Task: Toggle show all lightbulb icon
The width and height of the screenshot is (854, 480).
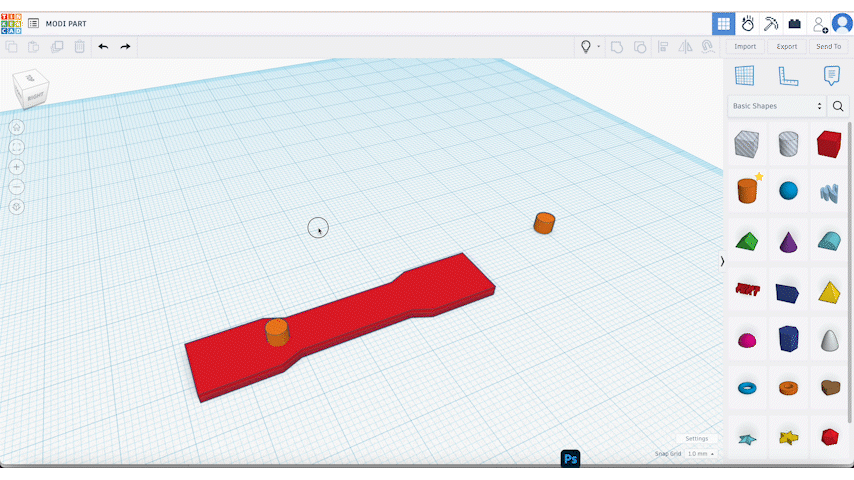Action: [x=587, y=46]
